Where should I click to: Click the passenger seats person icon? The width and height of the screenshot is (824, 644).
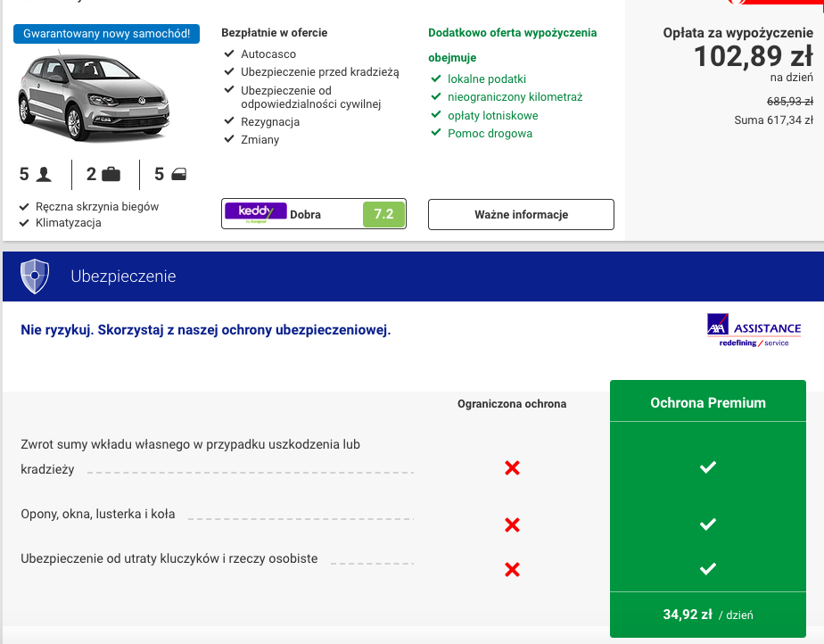45,174
